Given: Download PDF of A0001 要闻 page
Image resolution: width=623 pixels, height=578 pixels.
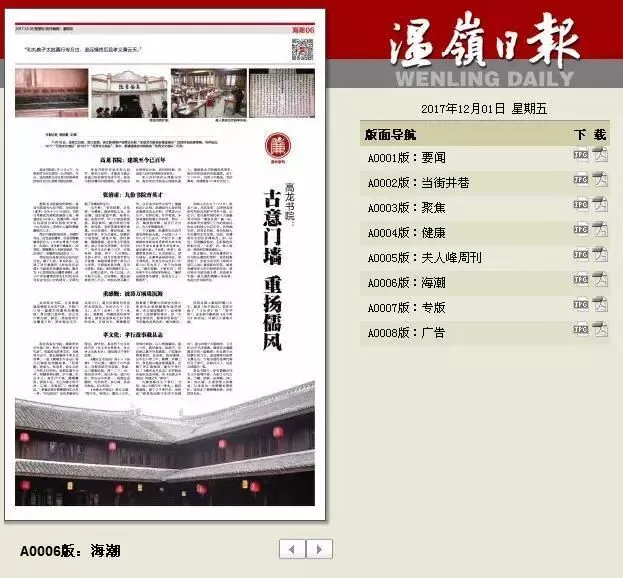Looking at the screenshot, I should coord(600,156).
